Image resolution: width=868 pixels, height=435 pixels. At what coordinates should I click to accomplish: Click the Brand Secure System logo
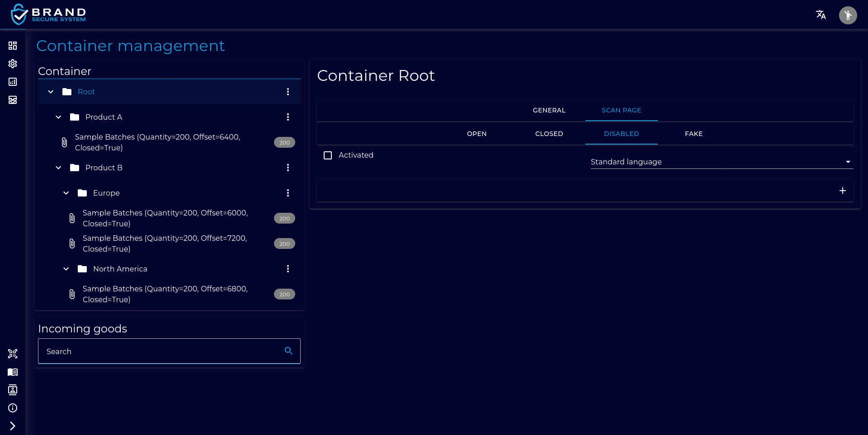(x=48, y=14)
